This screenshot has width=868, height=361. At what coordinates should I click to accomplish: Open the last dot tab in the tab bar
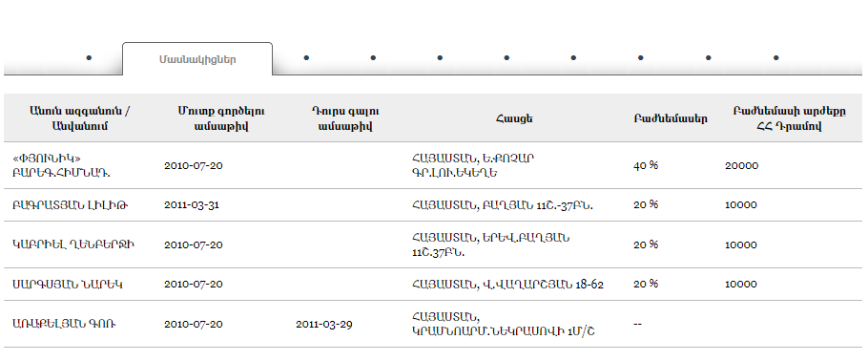pyautogui.click(x=776, y=57)
